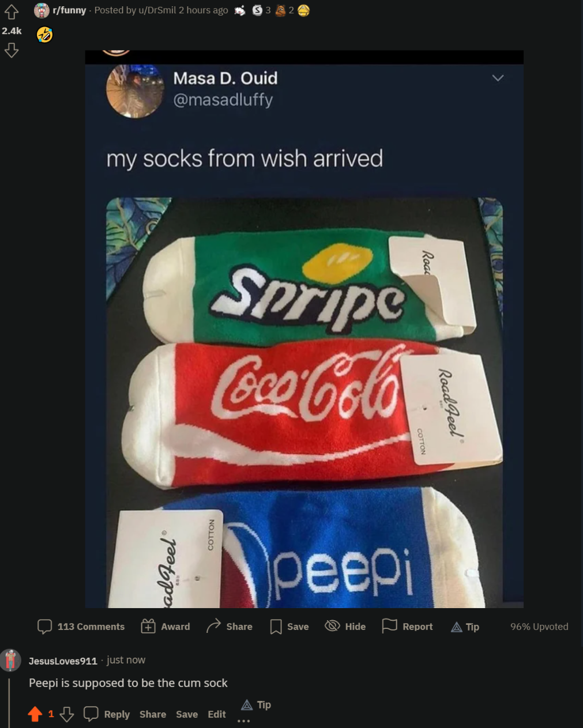This screenshot has width=583, height=728.
Task: Open the r/funny subreddit link
Action: pos(69,10)
